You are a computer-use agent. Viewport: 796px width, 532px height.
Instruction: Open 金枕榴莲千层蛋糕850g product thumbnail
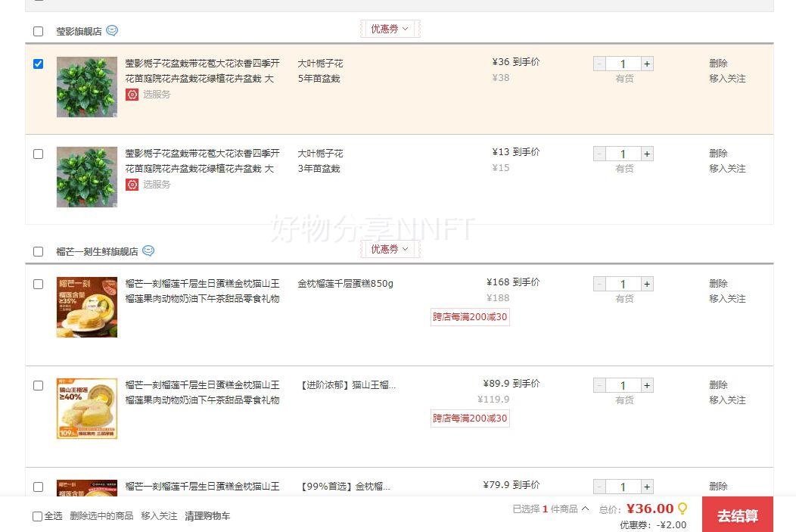[87, 307]
